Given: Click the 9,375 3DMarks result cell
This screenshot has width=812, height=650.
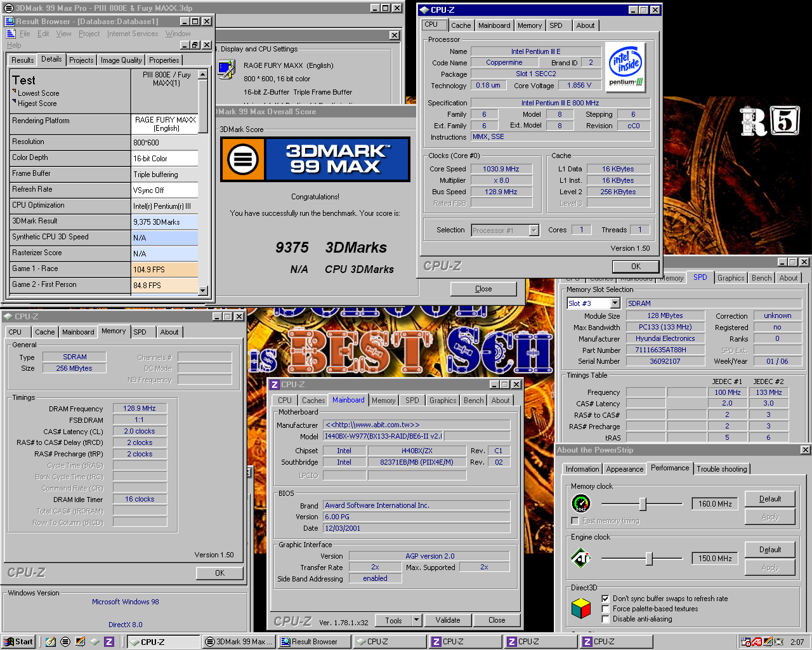Looking at the screenshot, I should pos(165,222).
